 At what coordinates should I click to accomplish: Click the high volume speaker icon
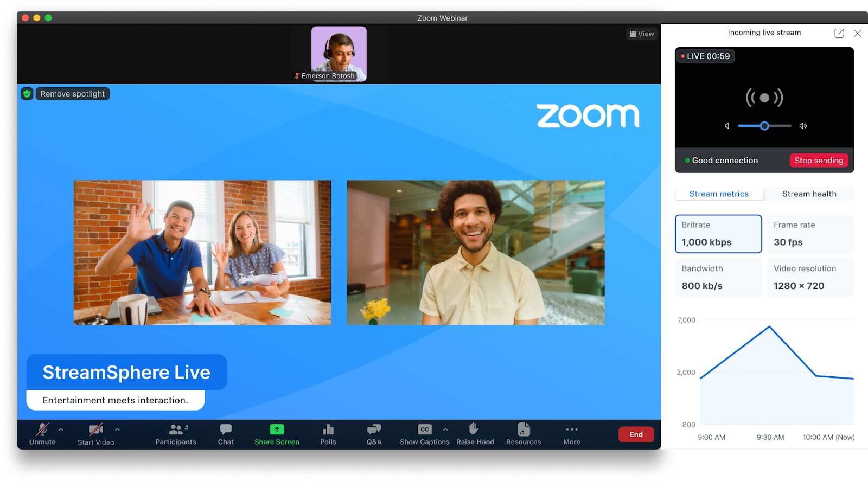click(x=803, y=126)
